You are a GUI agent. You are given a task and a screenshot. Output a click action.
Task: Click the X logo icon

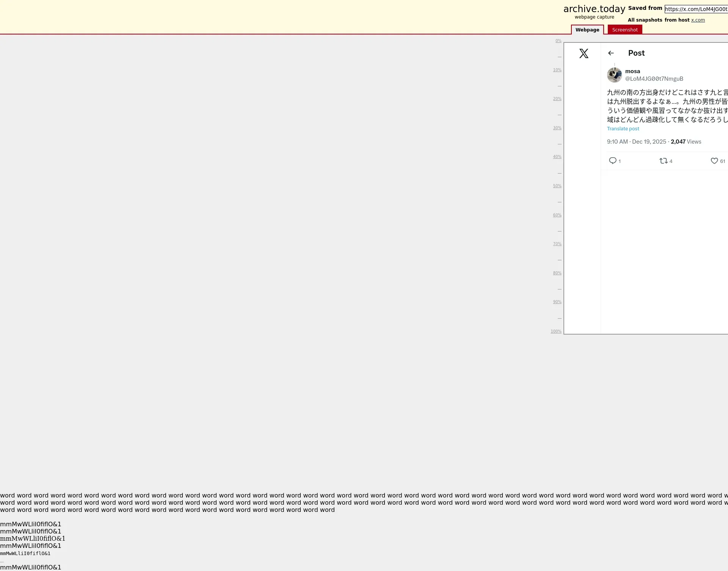click(584, 53)
